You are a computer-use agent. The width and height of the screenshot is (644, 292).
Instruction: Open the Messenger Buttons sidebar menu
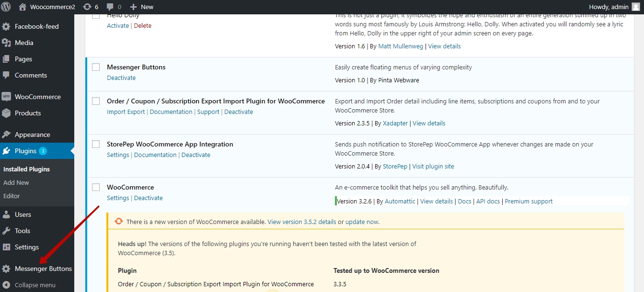pos(43,269)
